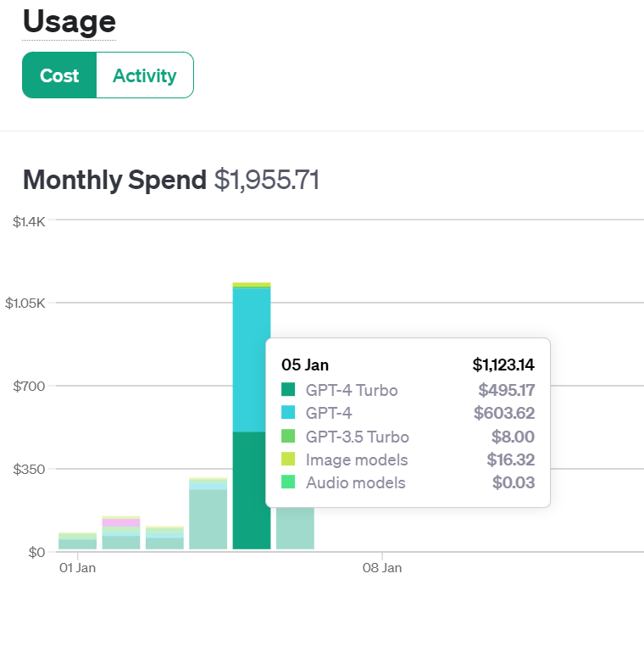
Task: Click the Image models yellow cap on 05 Jan bar
Action: pos(252,285)
